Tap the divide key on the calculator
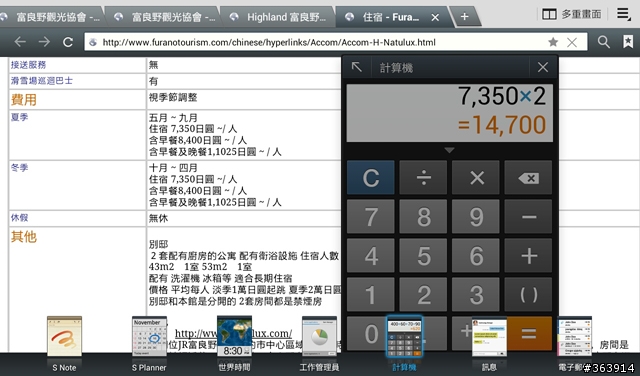The image size is (640, 376). (x=423, y=178)
